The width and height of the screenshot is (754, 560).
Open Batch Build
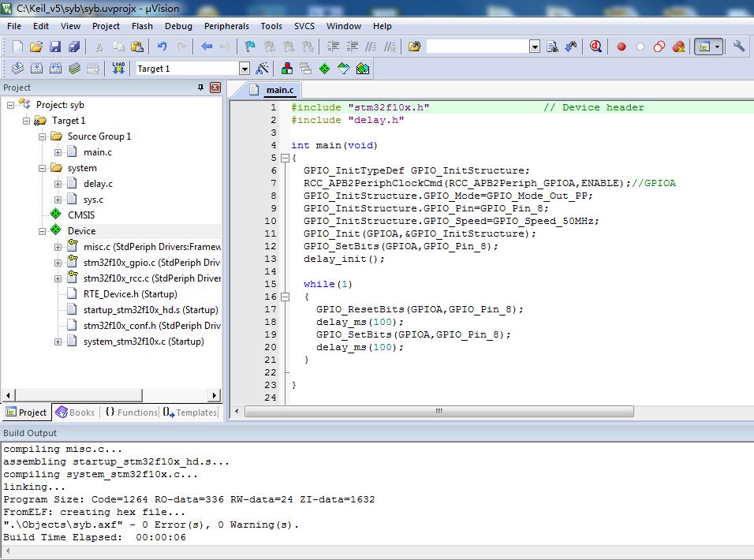coord(74,69)
